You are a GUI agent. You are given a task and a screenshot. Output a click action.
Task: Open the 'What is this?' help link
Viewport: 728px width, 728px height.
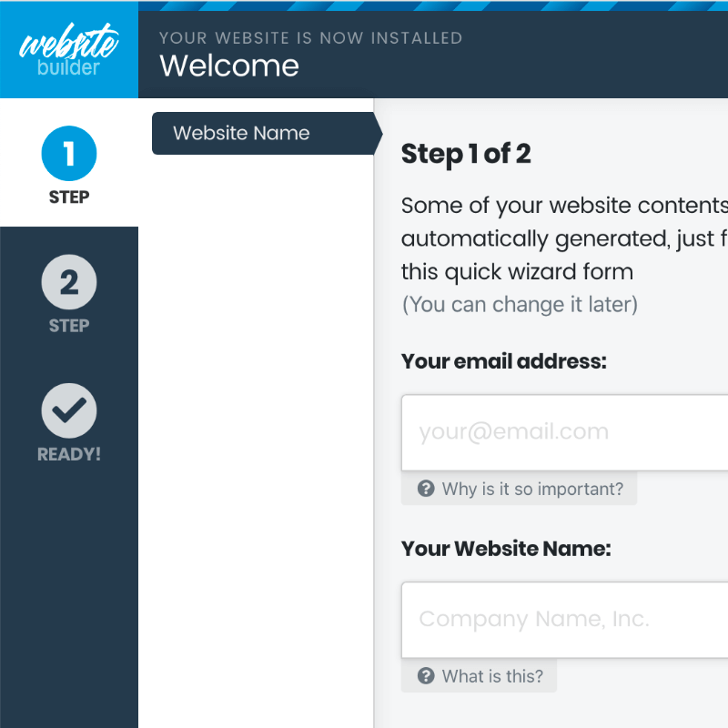492,676
